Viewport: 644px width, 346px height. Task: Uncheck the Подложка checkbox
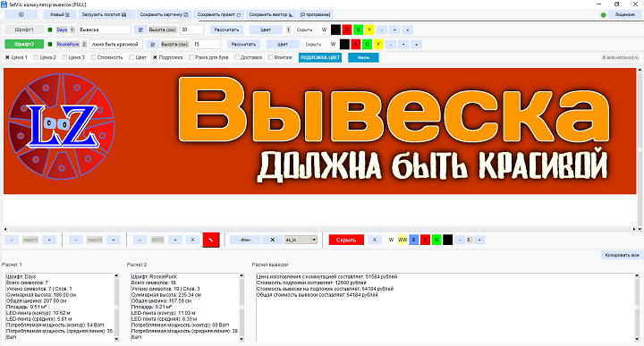click(x=155, y=57)
